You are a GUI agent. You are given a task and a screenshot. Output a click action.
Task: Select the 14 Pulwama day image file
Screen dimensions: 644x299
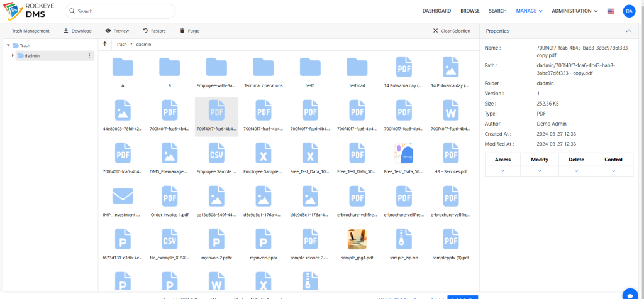tap(450, 73)
